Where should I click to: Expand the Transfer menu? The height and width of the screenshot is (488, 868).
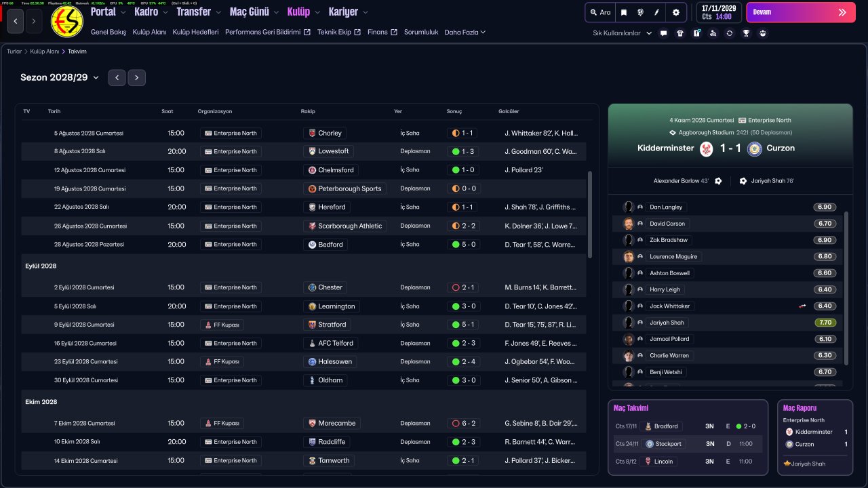click(199, 12)
